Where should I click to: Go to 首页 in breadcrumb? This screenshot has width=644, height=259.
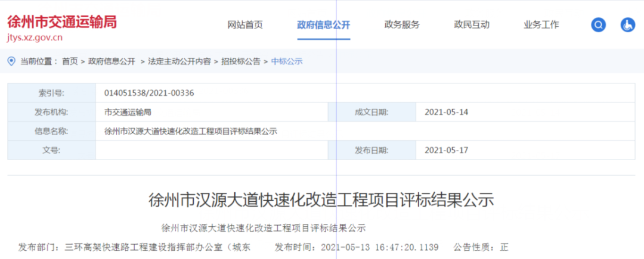[70, 61]
